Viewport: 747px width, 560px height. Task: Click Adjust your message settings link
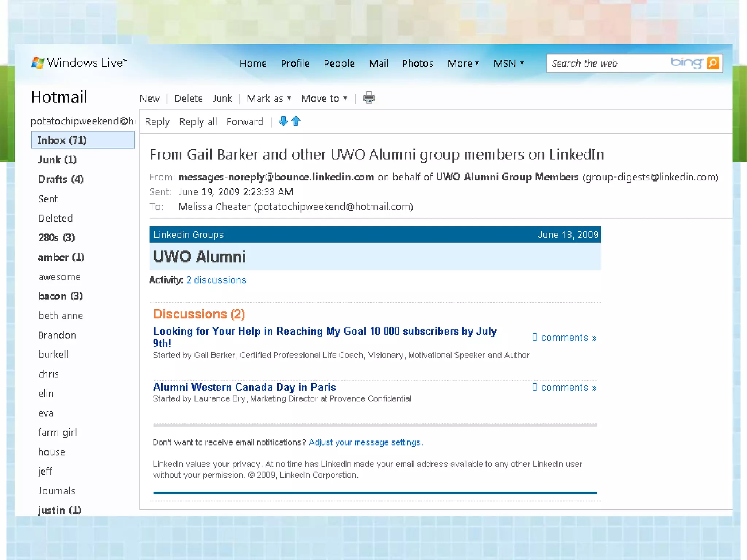365,442
